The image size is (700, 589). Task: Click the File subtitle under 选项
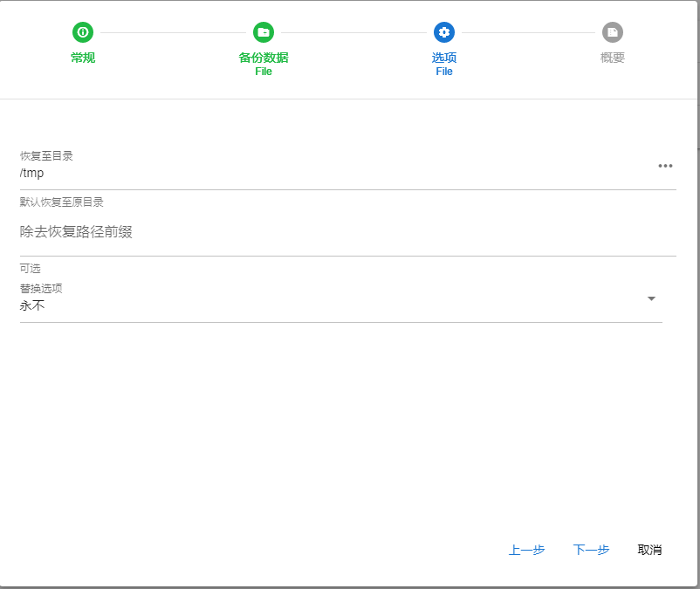[444, 72]
